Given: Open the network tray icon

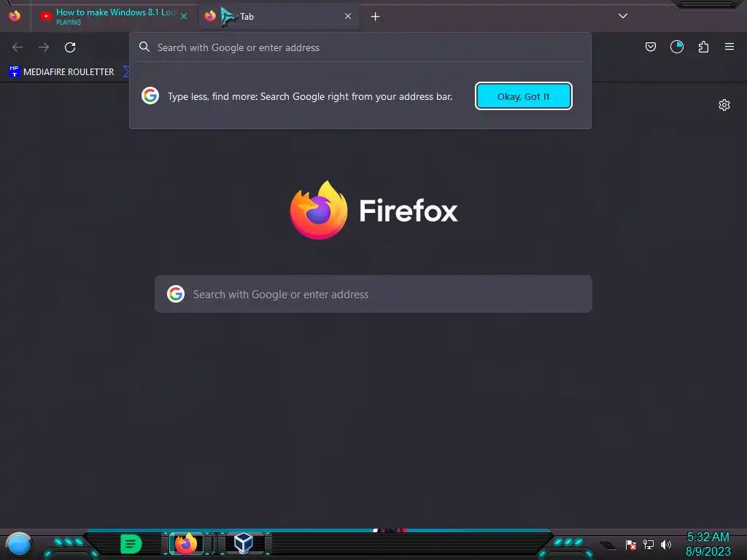Looking at the screenshot, I should point(649,544).
